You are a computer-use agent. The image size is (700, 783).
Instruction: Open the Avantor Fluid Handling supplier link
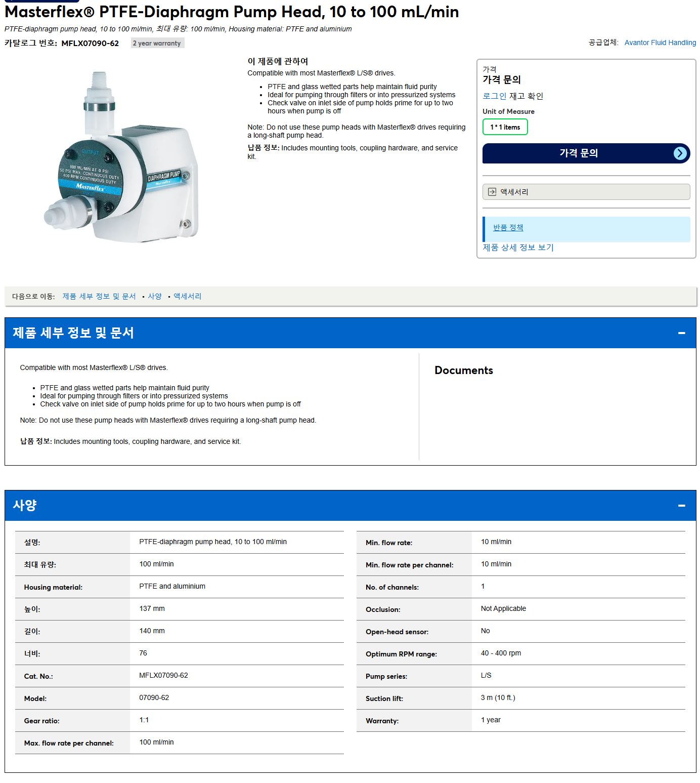(660, 43)
